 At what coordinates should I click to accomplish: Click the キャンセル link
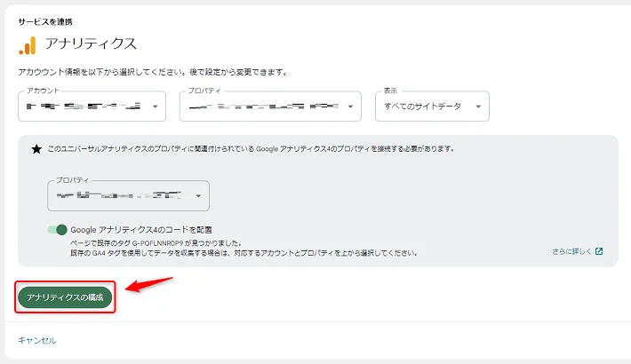pyautogui.click(x=37, y=340)
